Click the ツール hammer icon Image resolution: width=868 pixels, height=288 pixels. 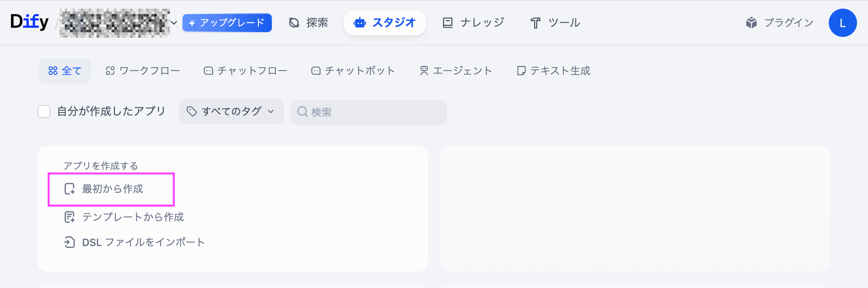click(x=535, y=23)
